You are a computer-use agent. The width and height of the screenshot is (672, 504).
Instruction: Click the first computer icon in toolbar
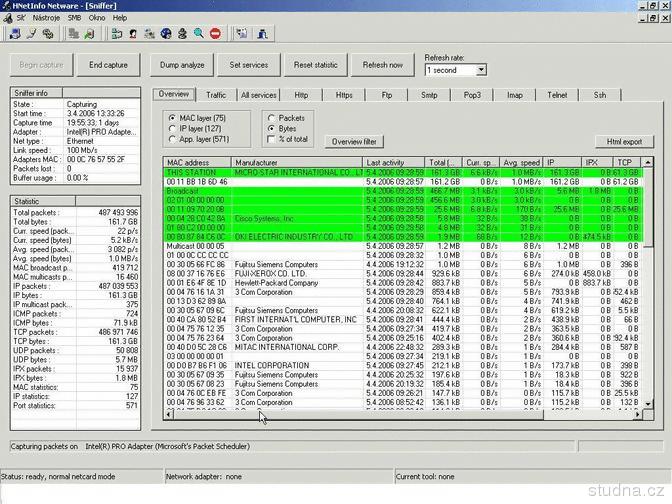click(x=14, y=33)
